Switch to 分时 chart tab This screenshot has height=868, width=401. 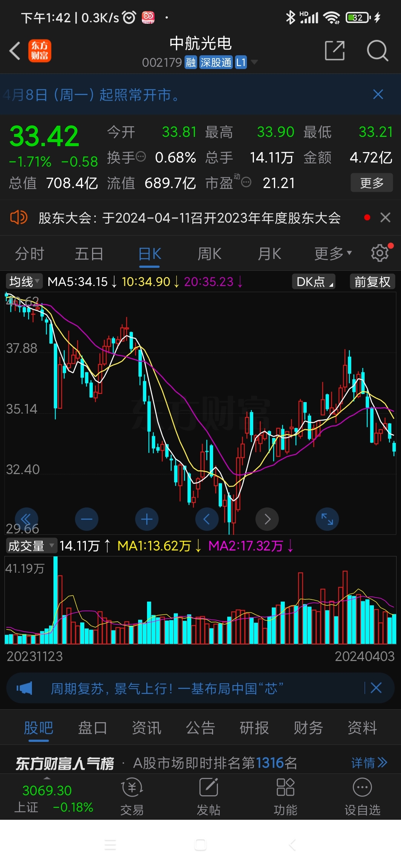tap(30, 254)
